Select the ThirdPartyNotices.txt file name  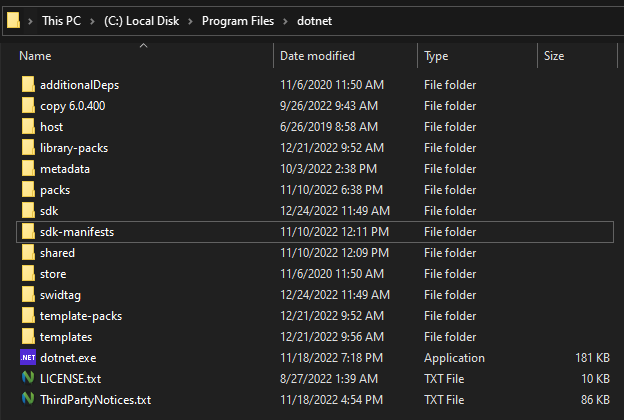click(96, 400)
